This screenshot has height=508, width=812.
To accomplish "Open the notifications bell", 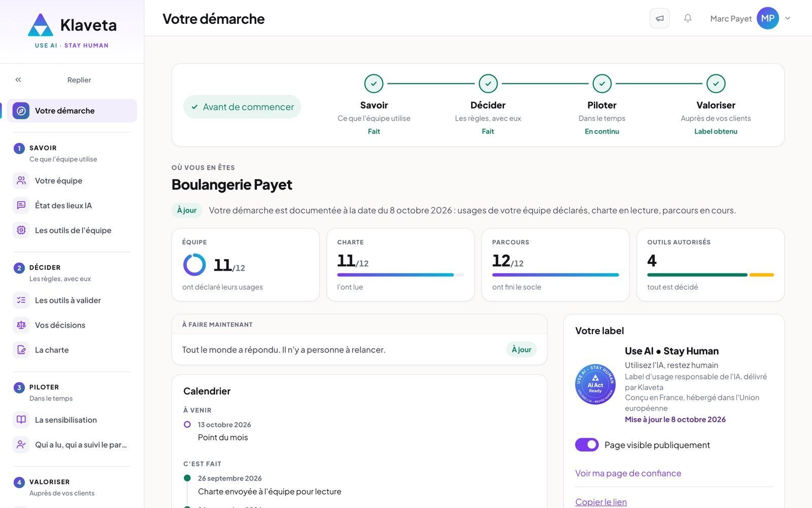I will coord(688,18).
